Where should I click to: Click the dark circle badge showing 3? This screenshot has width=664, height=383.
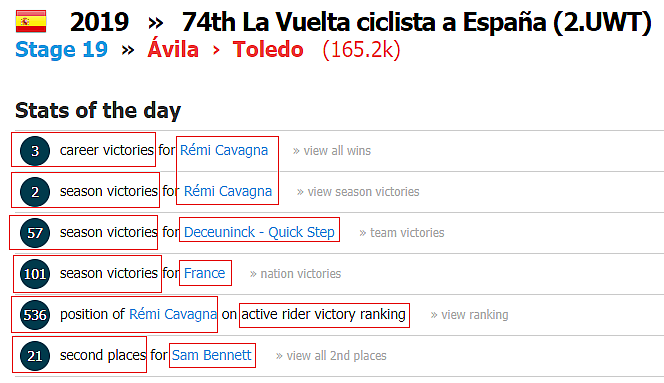click(35, 151)
